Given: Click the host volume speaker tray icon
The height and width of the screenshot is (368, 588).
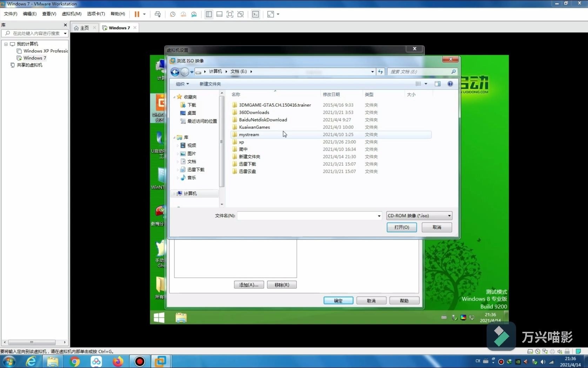Looking at the screenshot, I should 543,362.
